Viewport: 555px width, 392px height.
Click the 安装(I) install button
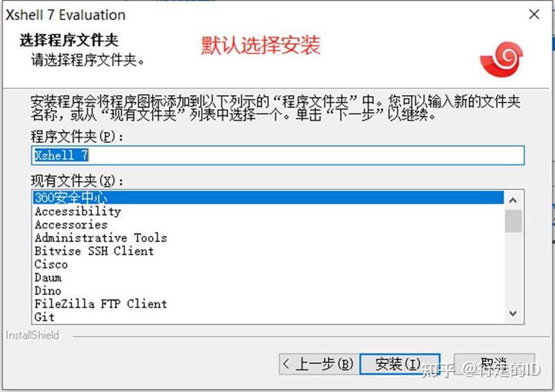coord(398,364)
